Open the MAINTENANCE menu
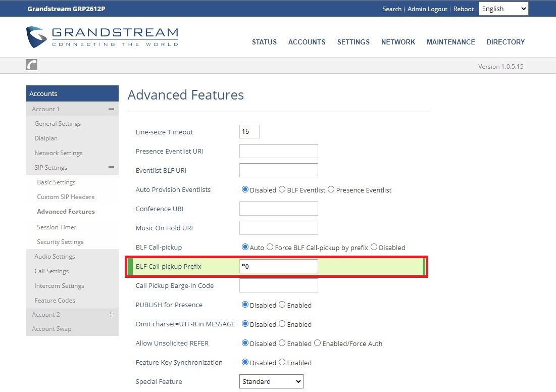 (450, 42)
